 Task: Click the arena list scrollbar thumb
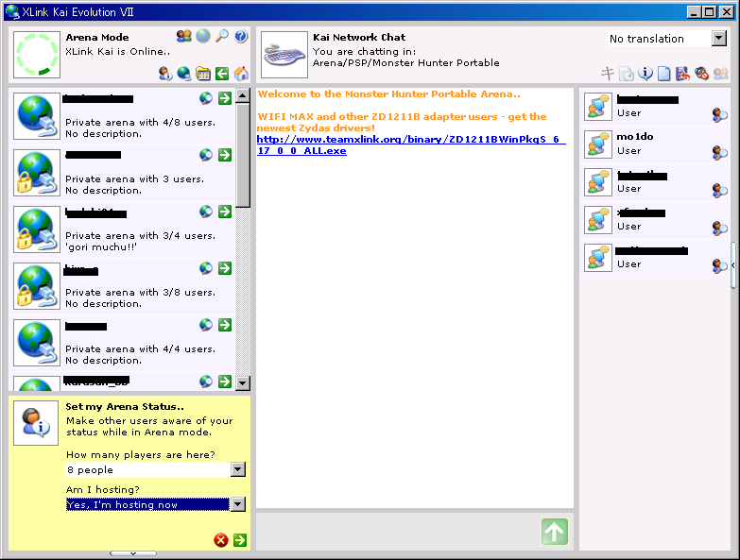click(243, 155)
